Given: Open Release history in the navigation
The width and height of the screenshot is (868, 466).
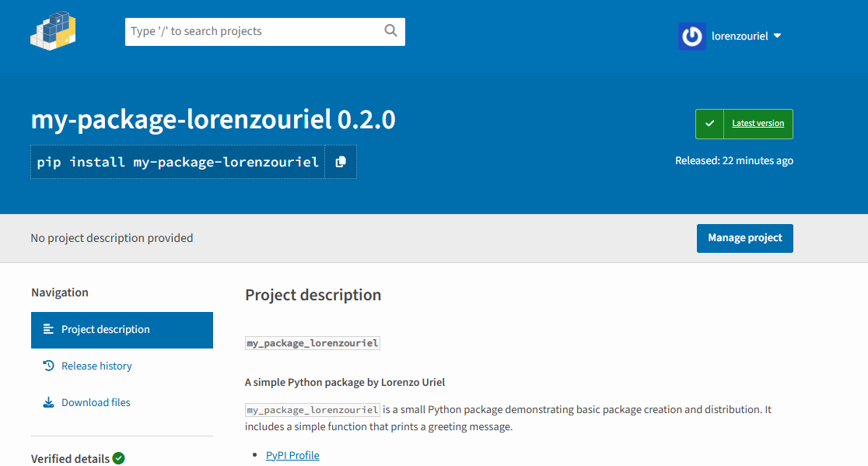Looking at the screenshot, I should [x=98, y=366].
